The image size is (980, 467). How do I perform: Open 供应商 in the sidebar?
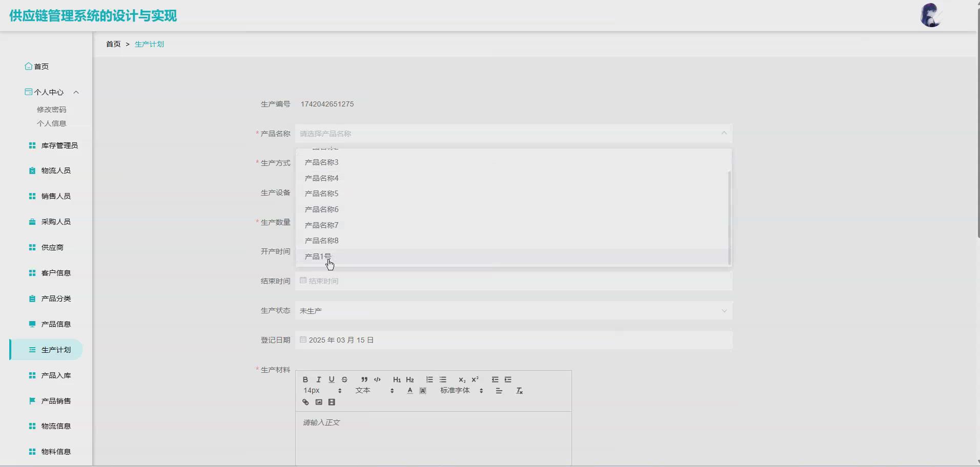point(46,247)
